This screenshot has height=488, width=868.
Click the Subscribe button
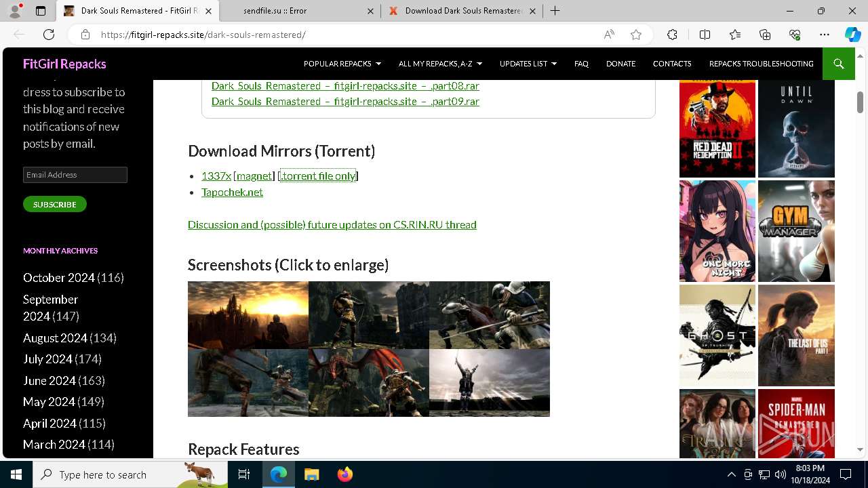pyautogui.click(x=55, y=204)
